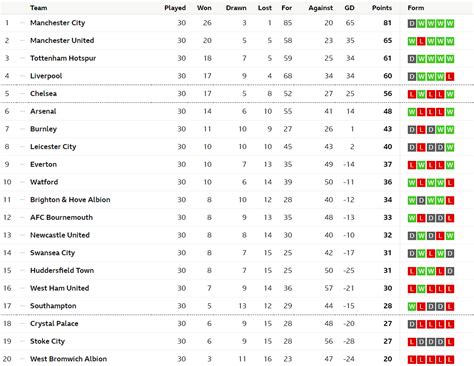
Task: Click Swansea City's last grey D form icon
Action: (x=450, y=253)
